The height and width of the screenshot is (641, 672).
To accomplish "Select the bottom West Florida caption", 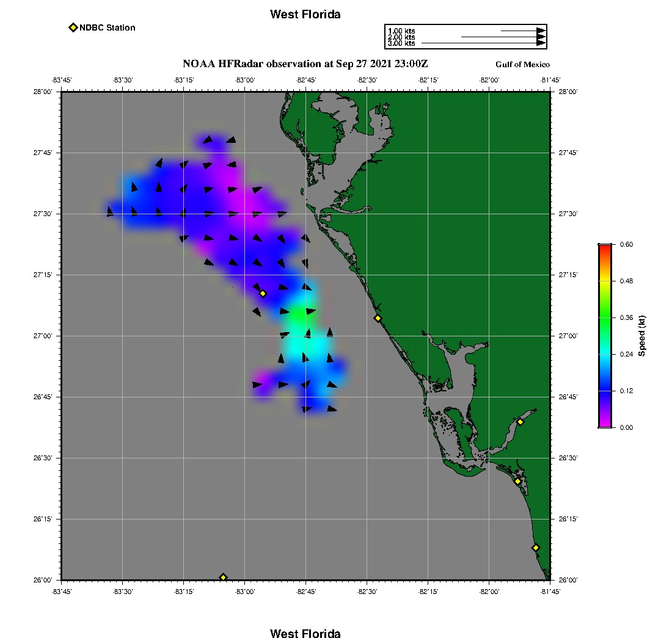I will (305, 634).
